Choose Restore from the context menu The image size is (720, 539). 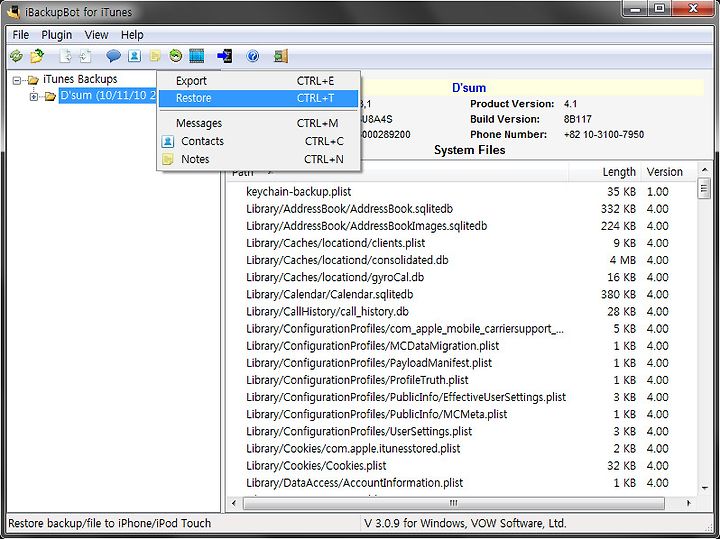pyautogui.click(x=259, y=98)
